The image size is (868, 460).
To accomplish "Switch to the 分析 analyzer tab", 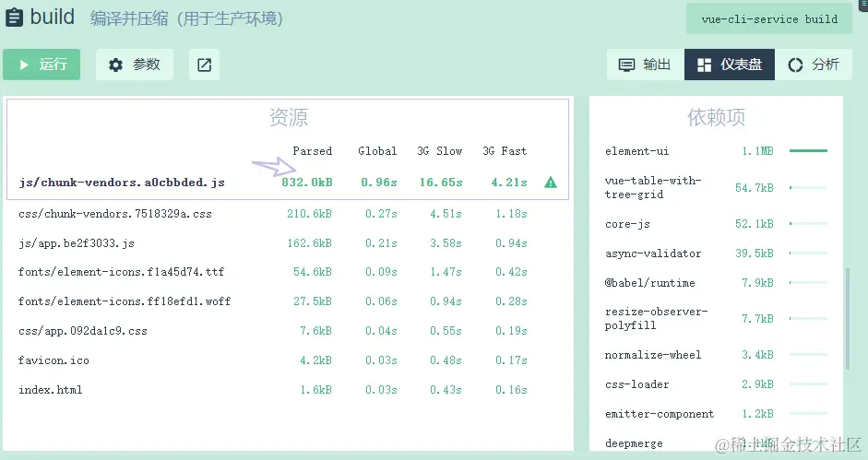I will pyautogui.click(x=814, y=65).
